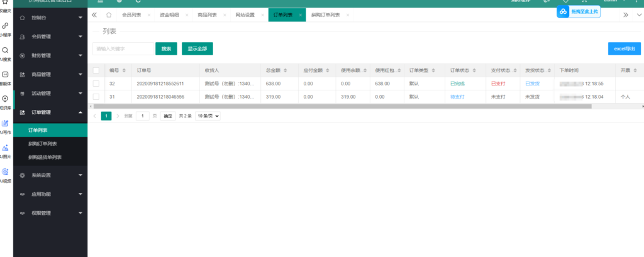This screenshot has height=257, width=644.
Task: Click the keyword search input field
Action: (x=123, y=48)
